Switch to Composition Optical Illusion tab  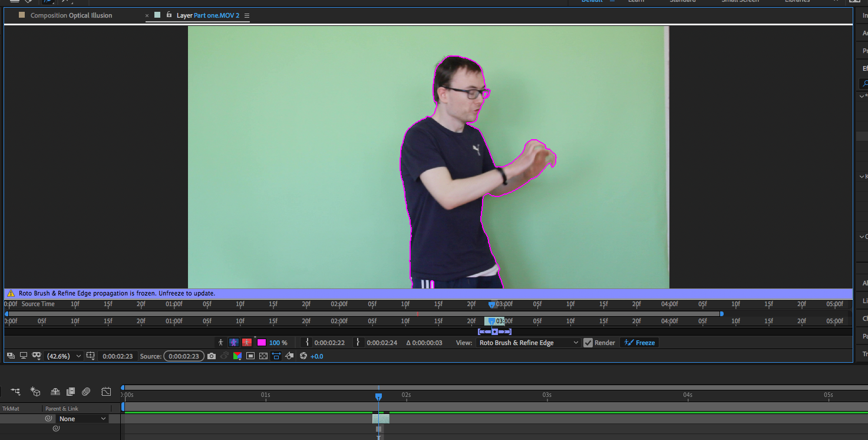click(x=71, y=15)
